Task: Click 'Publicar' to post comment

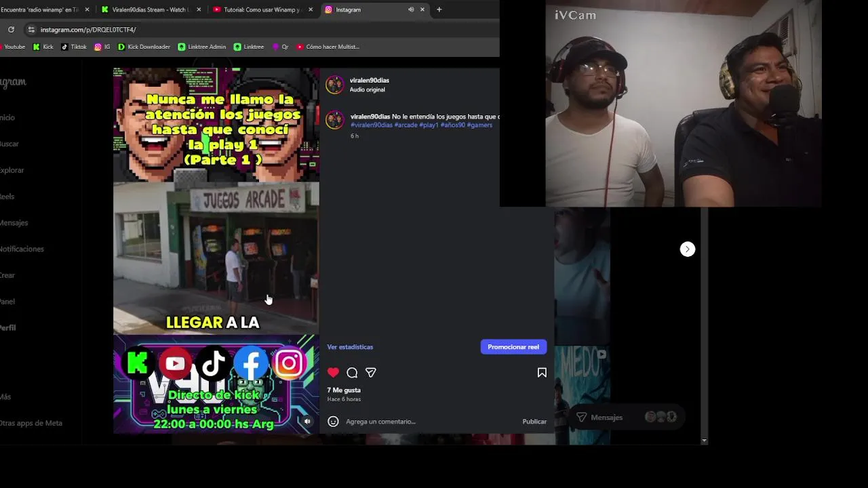Action: point(534,422)
